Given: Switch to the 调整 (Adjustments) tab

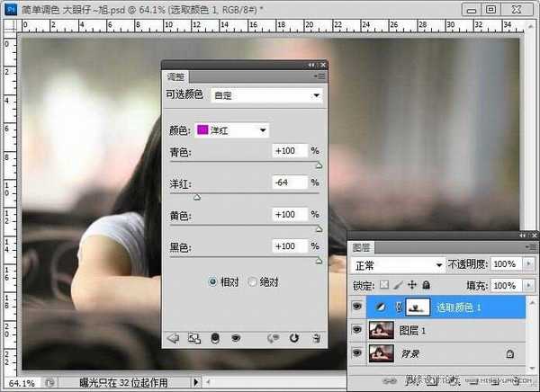Looking at the screenshot, I should [176, 77].
